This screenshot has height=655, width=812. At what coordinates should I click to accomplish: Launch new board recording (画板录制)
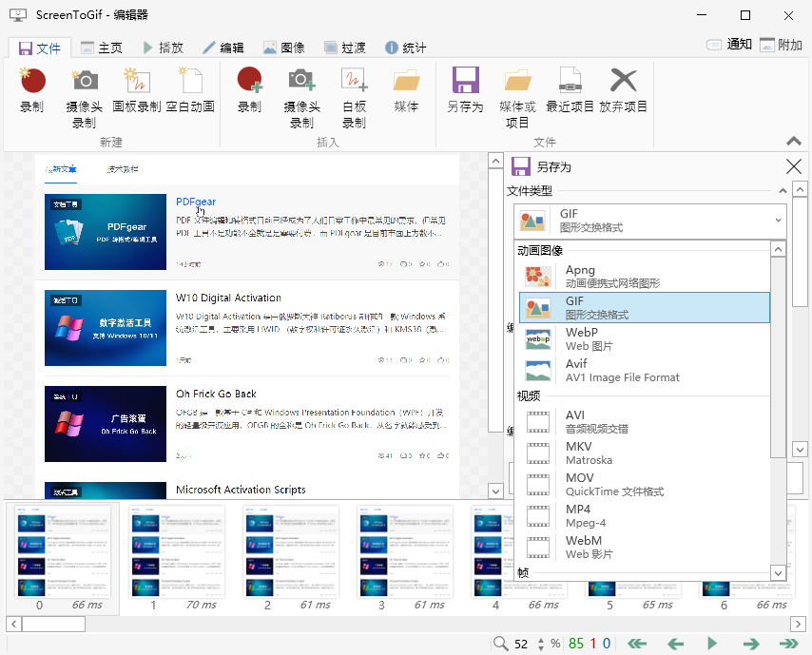(137, 90)
